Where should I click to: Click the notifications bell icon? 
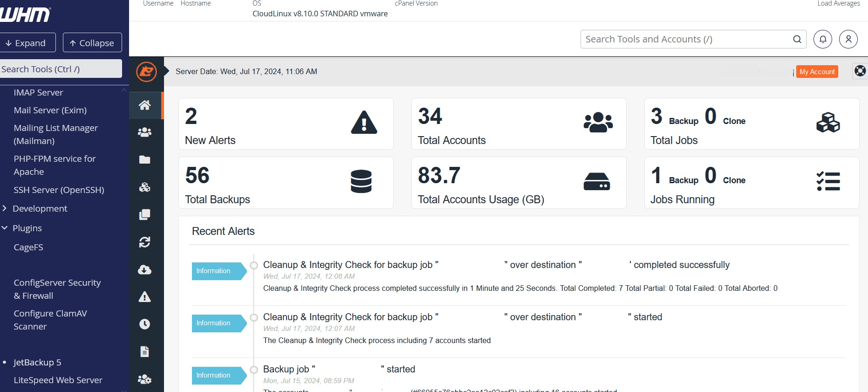[822, 39]
